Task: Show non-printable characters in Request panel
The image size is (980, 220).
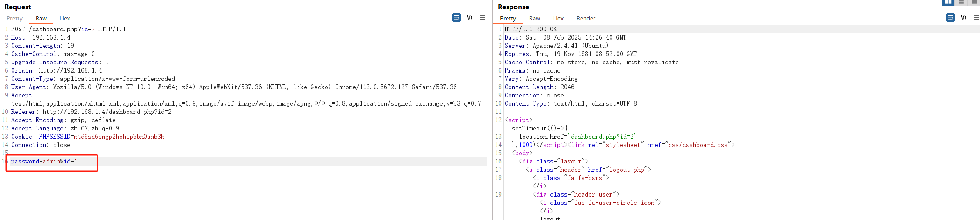Action: (x=470, y=17)
